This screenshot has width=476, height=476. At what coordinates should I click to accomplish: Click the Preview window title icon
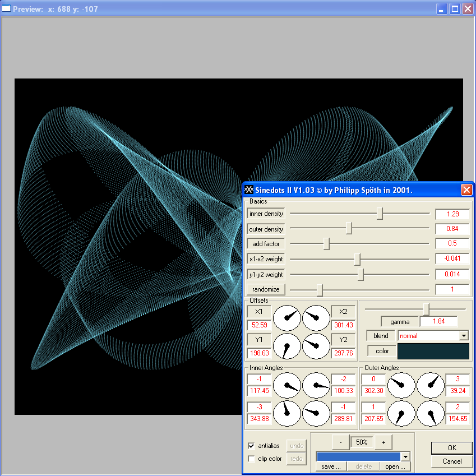[6, 8]
